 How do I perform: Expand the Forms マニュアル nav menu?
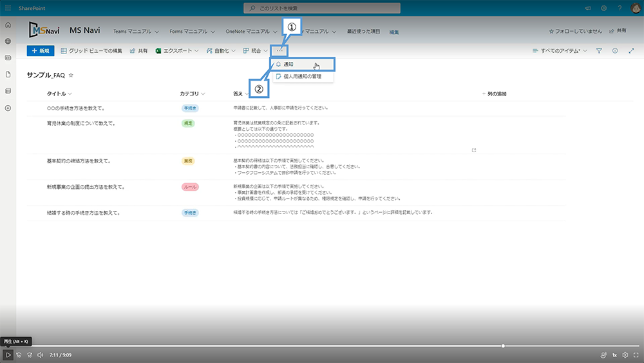point(192,32)
